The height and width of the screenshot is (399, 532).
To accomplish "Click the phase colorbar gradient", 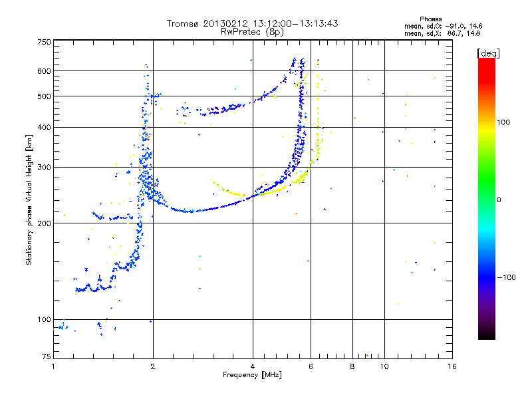I will click(487, 198).
